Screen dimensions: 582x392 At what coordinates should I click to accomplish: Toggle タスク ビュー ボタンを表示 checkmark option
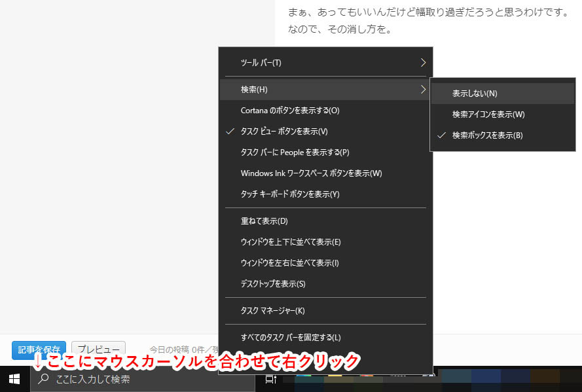click(x=325, y=132)
